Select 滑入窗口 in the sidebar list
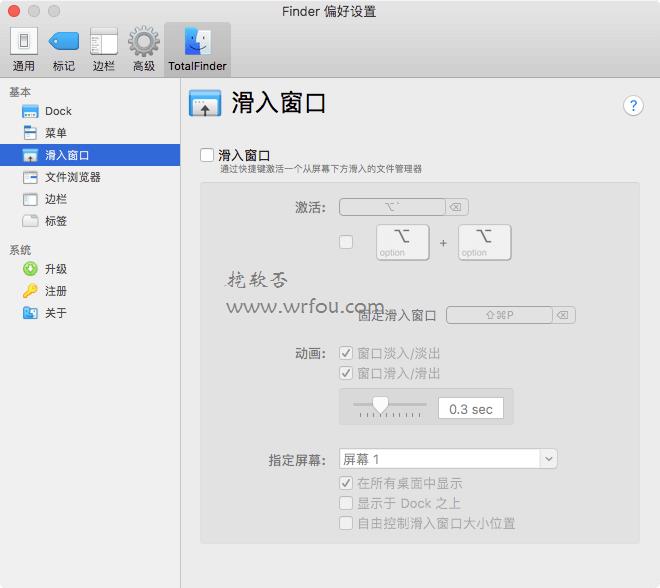The width and height of the screenshot is (660, 588). [90, 155]
